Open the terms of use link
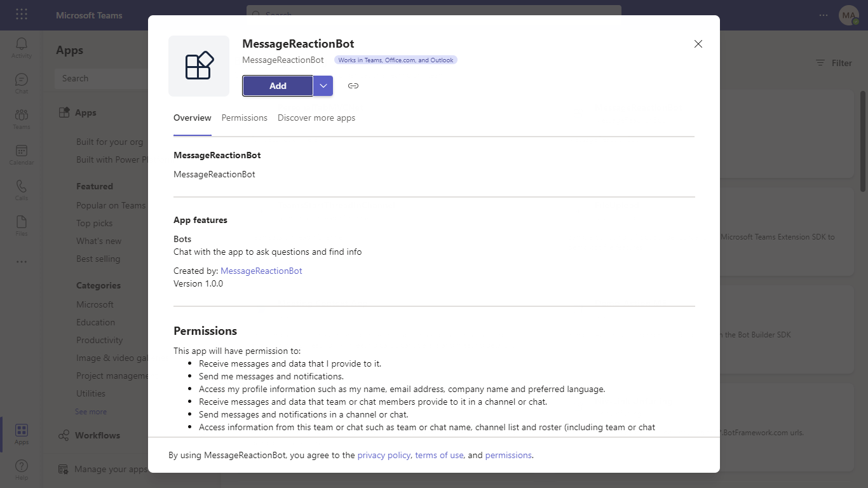The image size is (868, 488). tap(439, 455)
